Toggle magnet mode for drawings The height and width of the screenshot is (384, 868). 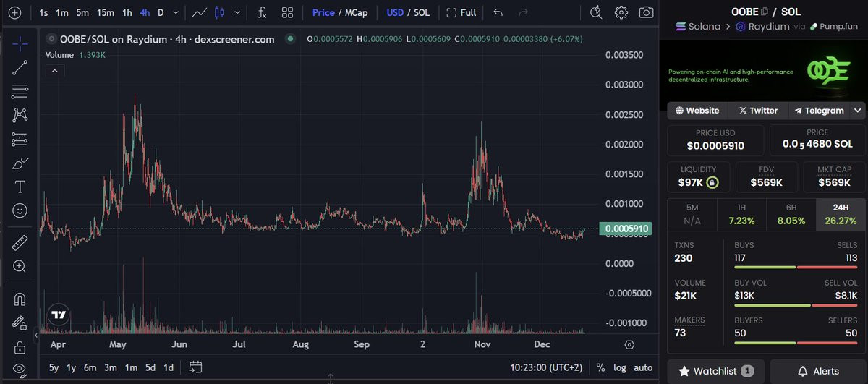(20, 299)
